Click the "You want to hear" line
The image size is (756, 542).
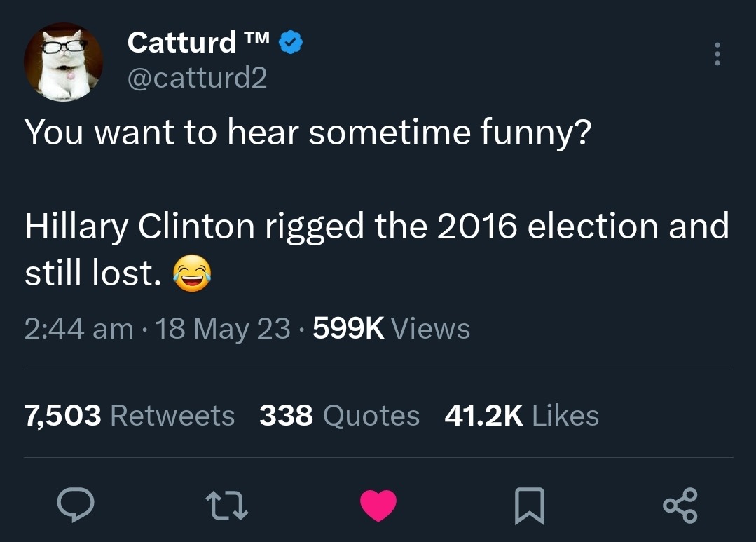(x=306, y=132)
